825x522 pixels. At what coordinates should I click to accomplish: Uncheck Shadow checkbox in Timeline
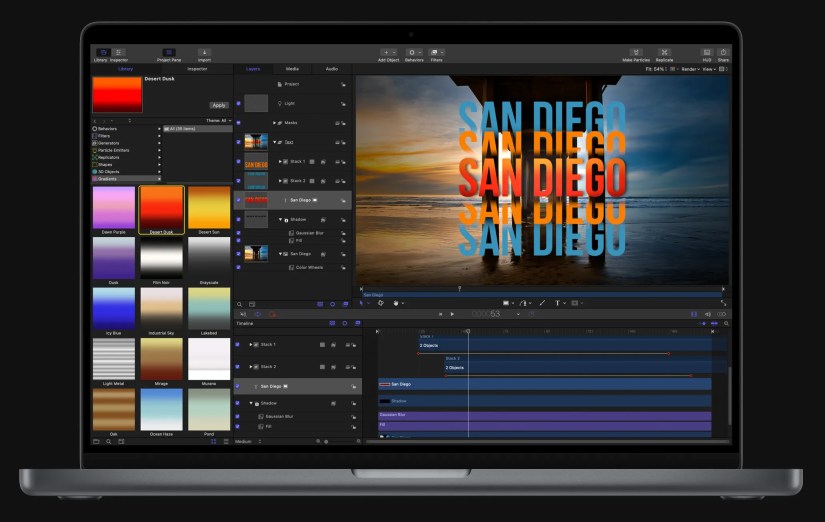tap(237, 403)
